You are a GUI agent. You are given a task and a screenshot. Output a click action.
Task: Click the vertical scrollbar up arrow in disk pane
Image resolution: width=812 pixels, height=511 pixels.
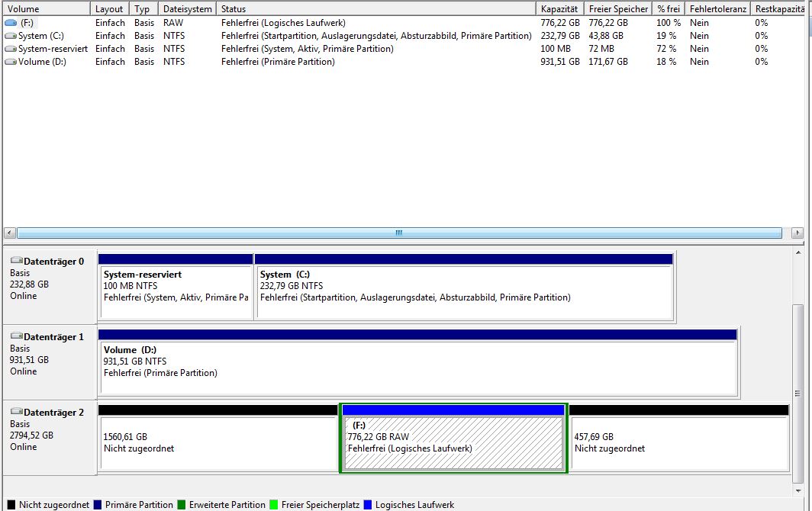pos(798,252)
